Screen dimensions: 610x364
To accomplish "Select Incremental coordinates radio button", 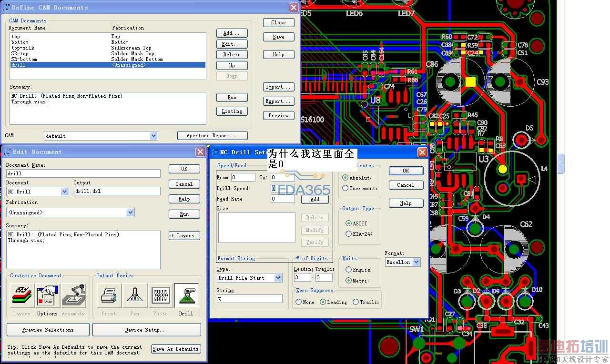I will 346,188.
